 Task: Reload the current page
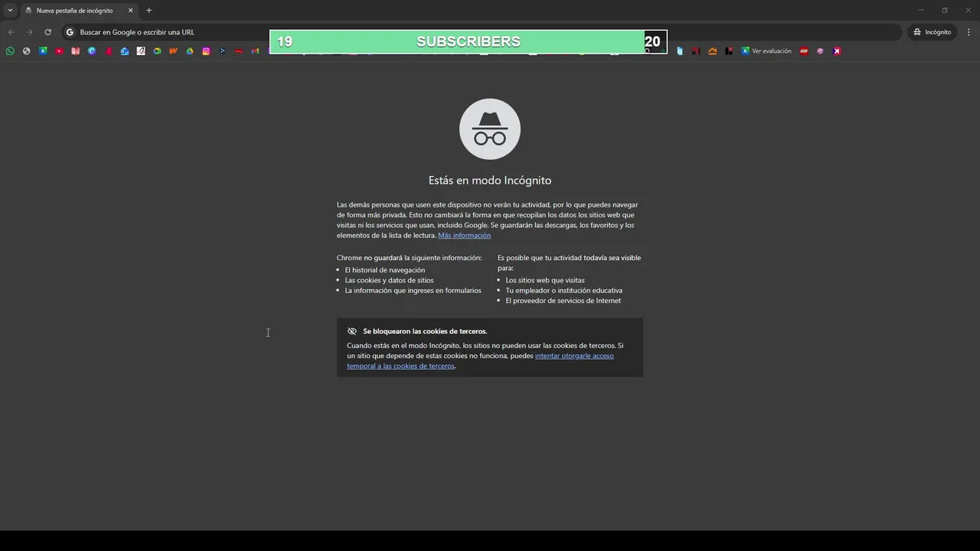coord(47,32)
